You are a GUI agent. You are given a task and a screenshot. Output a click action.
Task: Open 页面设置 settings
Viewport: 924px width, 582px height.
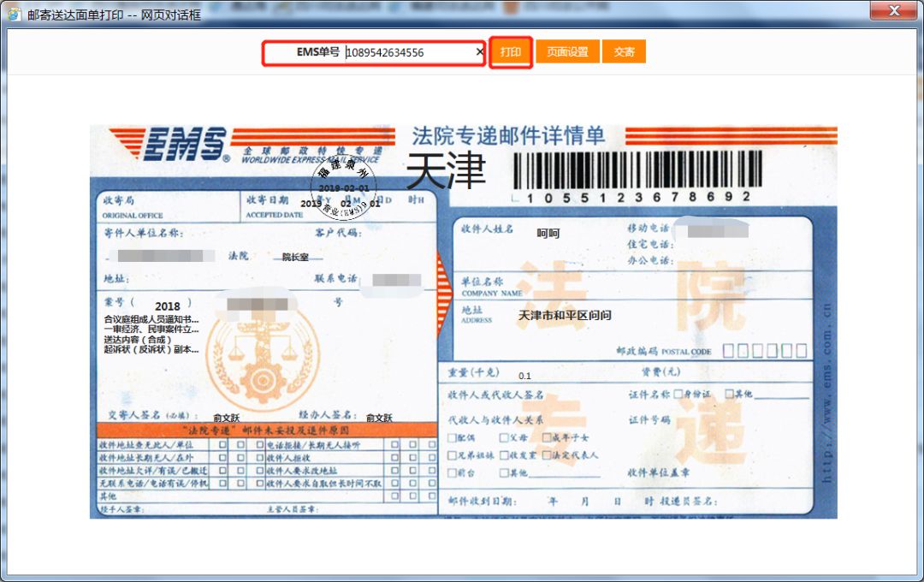tap(566, 51)
